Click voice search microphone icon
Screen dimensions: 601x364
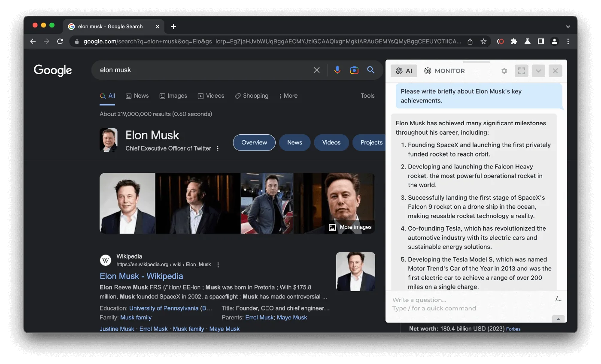(x=337, y=70)
